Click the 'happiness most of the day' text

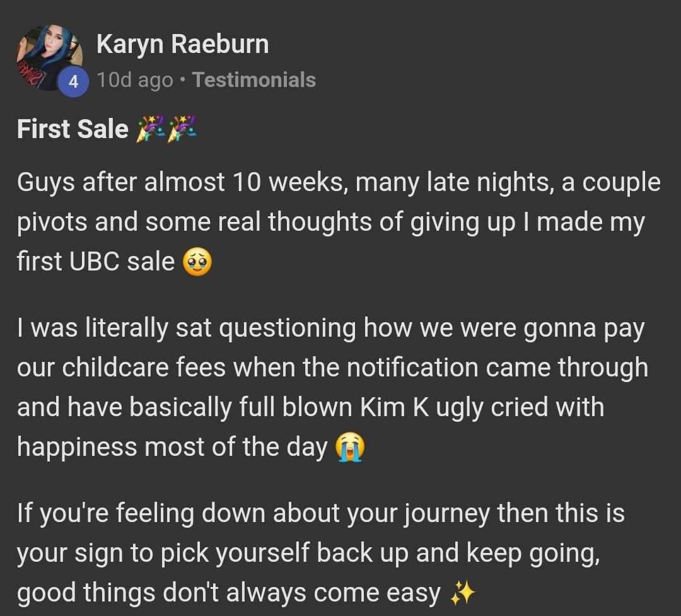(172, 448)
